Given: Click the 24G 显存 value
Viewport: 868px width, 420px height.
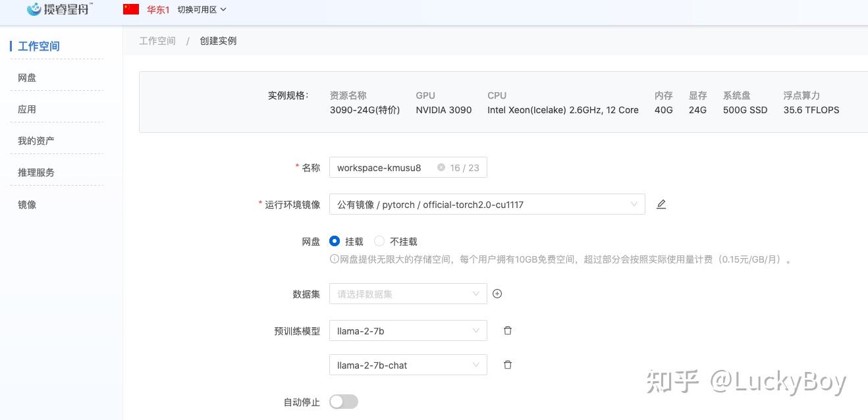Looking at the screenshot, I should click(x=697, y=110).
